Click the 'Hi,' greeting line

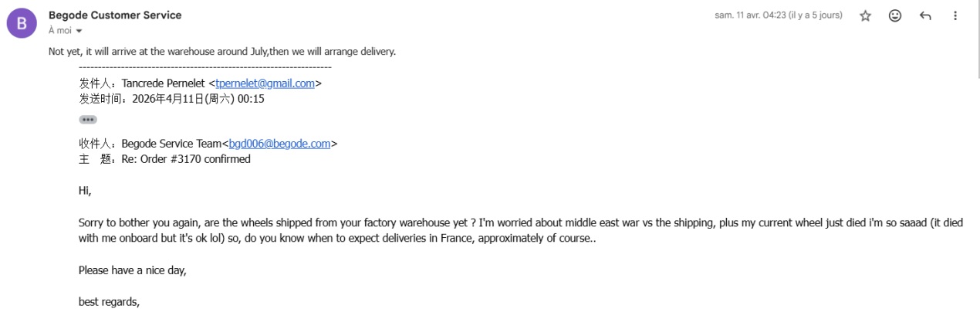[85, 190]
